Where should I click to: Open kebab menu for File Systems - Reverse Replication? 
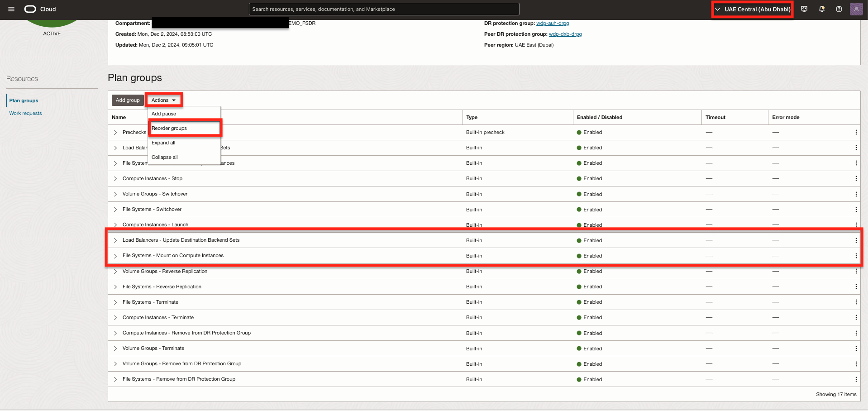point(856,287)
